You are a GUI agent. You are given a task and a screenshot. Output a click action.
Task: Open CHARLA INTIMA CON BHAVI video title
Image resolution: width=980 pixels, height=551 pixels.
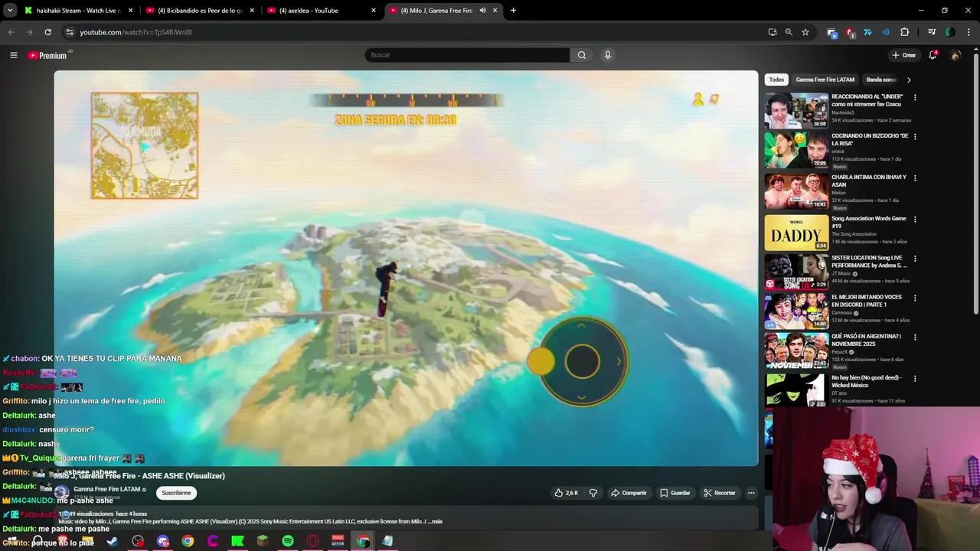pos(869,181)
